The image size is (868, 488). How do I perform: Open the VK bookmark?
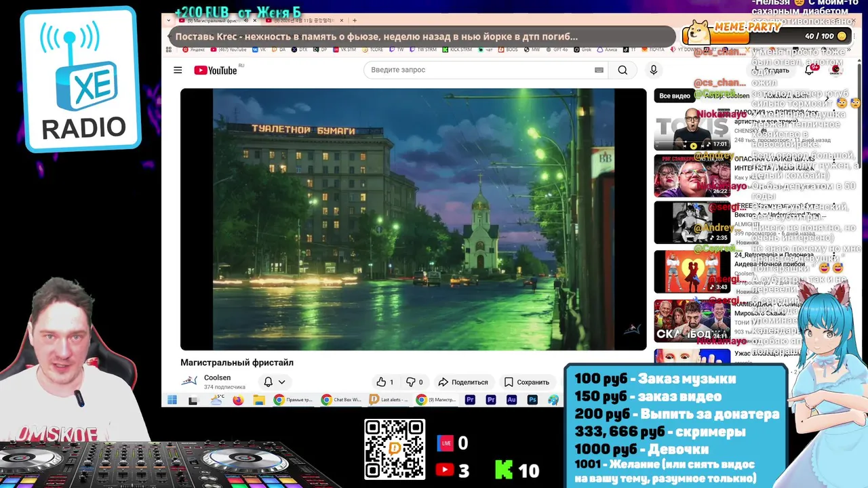point(259,49)
